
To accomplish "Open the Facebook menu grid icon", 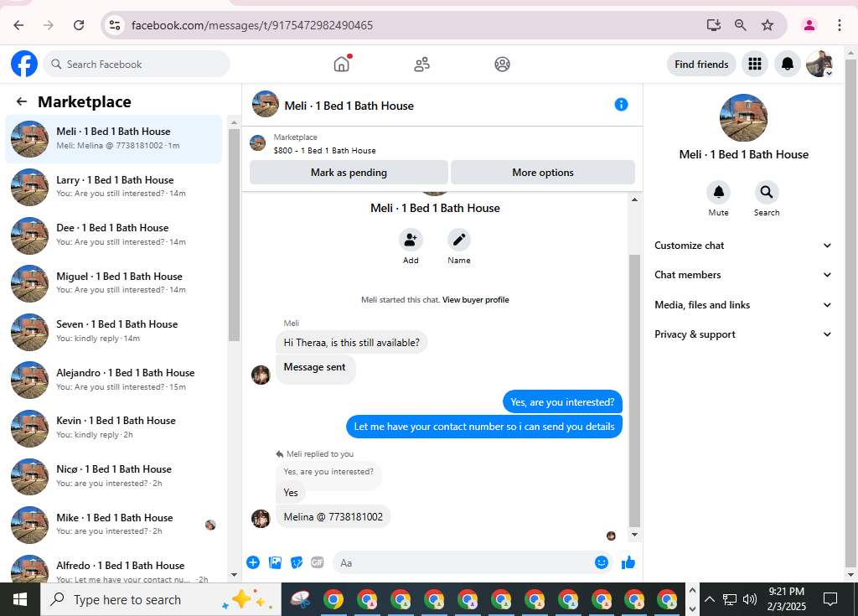I will [x=755, y=64].
